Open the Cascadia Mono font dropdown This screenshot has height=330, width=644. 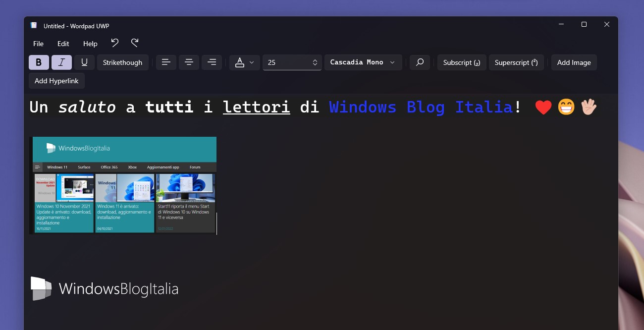[x=363, y=62]
